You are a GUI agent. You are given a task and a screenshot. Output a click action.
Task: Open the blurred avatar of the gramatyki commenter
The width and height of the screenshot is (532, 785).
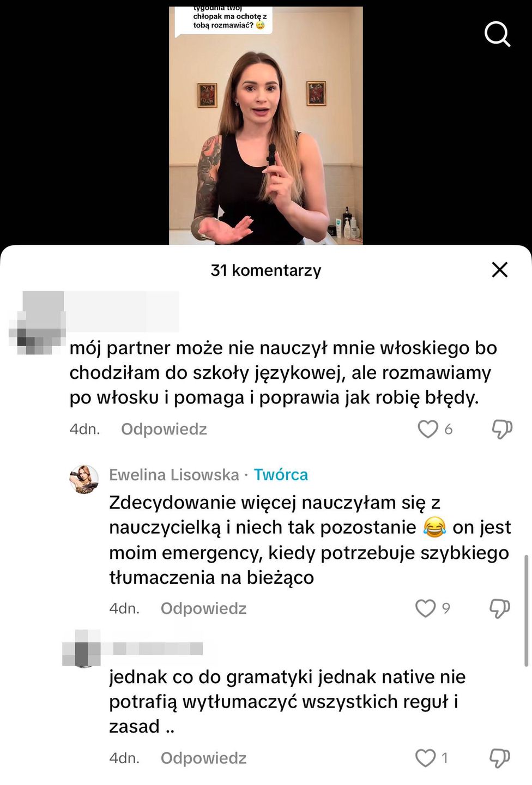(82, 649)
